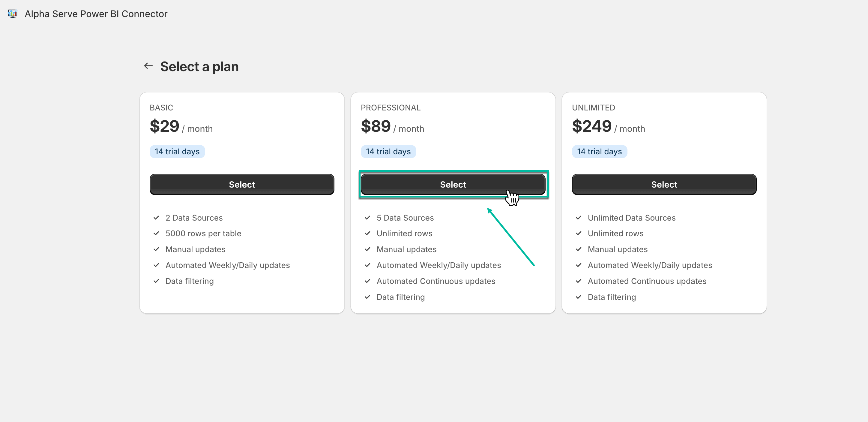Click the PROFESSIONAL plan heading

[x=391, y=107]
